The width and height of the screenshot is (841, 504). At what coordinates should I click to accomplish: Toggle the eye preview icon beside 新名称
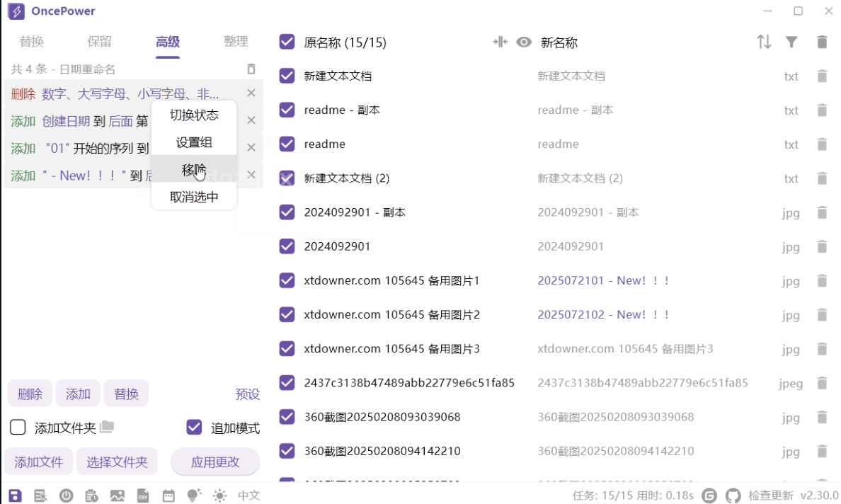pos(524,42)
